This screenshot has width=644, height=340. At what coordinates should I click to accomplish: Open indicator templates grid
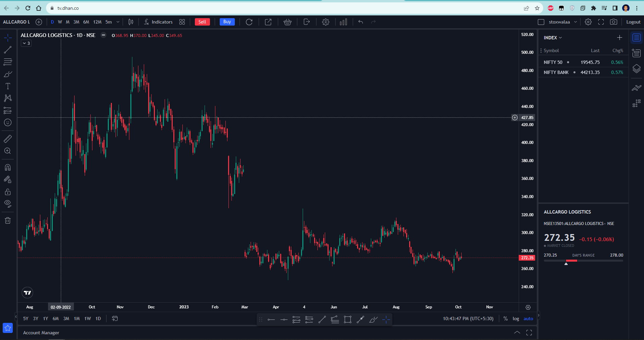tap(182, 22)
